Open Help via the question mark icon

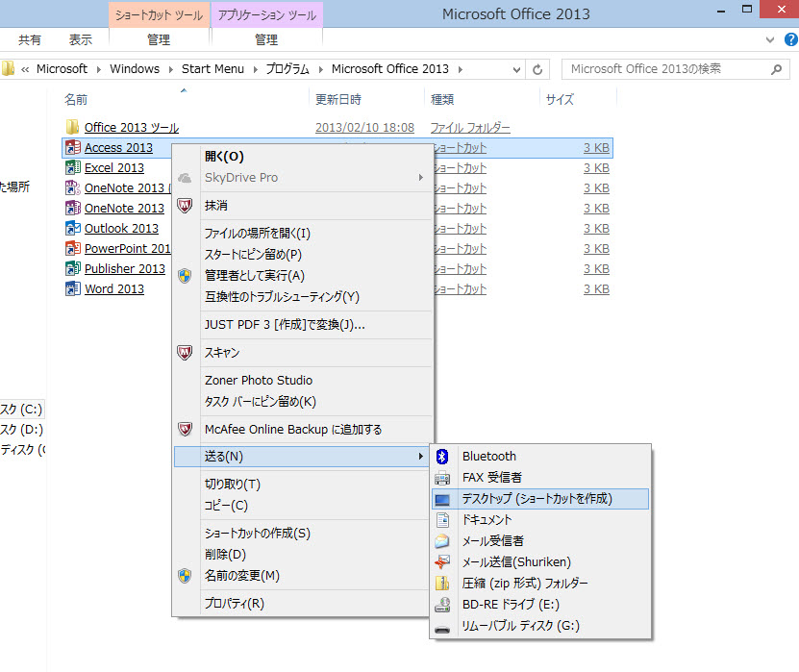[x=791, y=39]
